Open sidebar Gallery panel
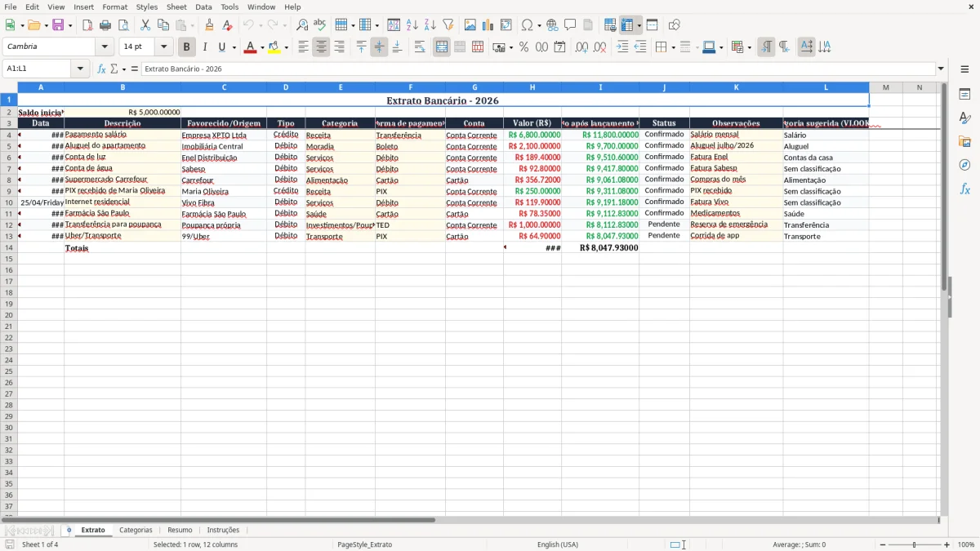The height and width of the screenshot is (551, 980). [x=964, y=141]
